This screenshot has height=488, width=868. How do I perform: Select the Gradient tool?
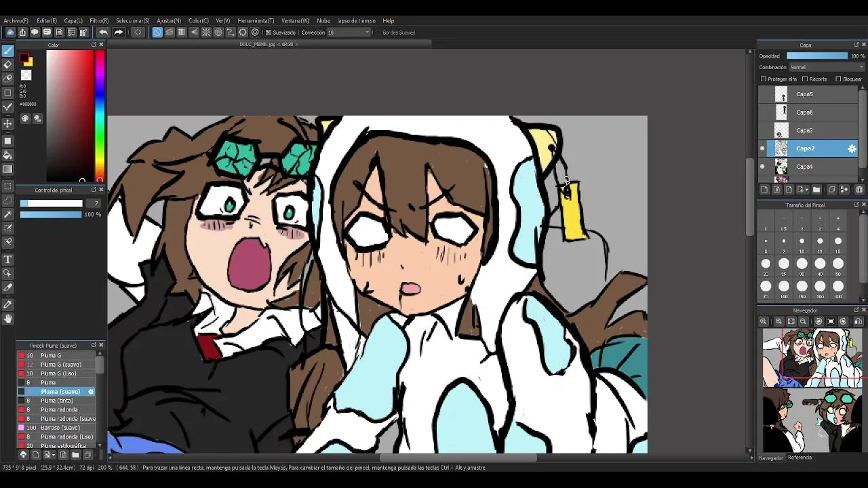[8, 169]
